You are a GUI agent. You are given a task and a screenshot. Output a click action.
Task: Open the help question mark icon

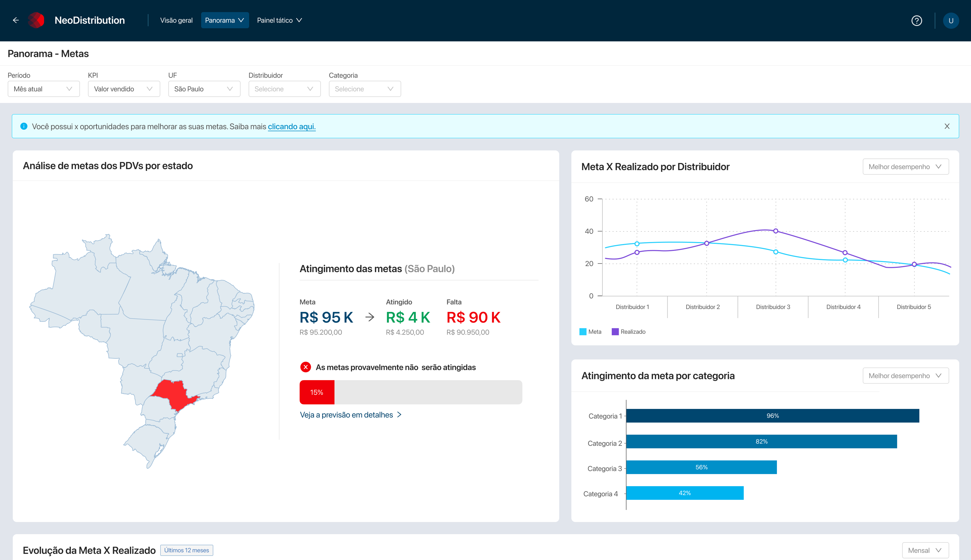pyautogui.click(x=917, y=20)
